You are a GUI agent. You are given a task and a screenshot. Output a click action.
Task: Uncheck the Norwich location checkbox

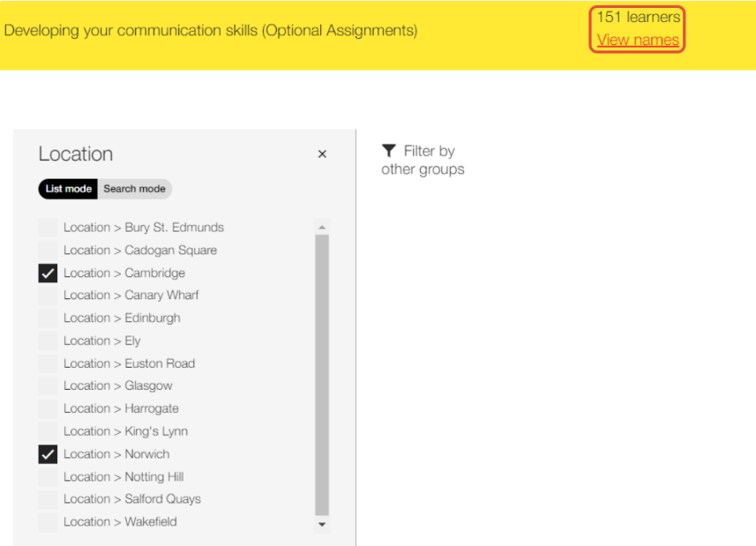48,454
